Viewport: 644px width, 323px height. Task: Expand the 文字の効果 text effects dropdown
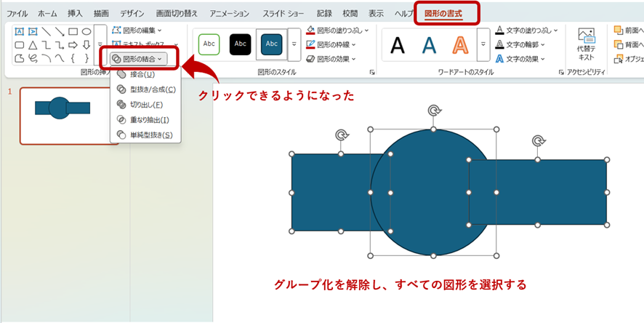click(523, 59)
